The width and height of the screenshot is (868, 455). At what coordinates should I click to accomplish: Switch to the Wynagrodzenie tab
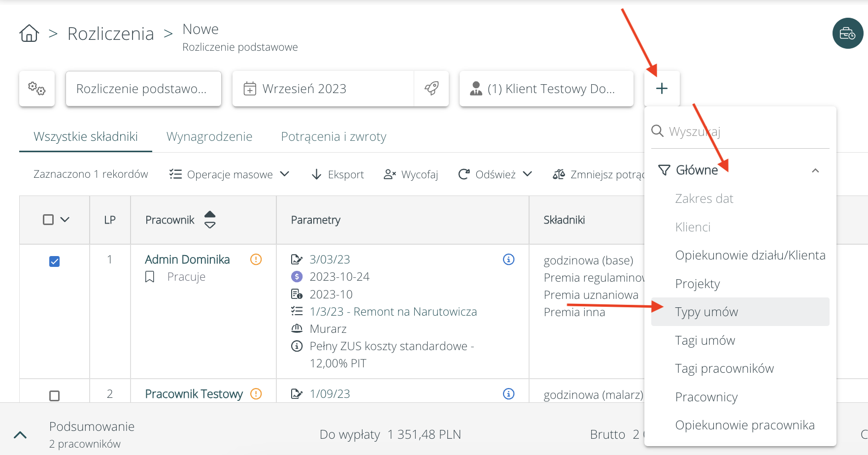point(209,136)
